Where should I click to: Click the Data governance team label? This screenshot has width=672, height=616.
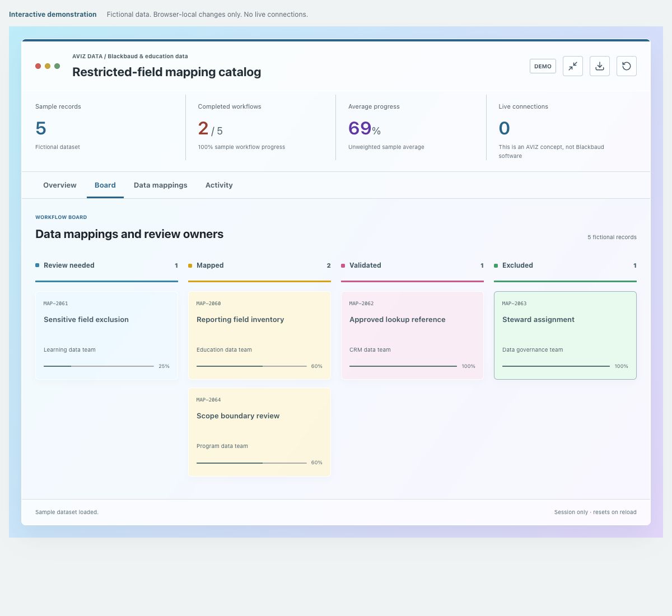[x=533, y=350]
